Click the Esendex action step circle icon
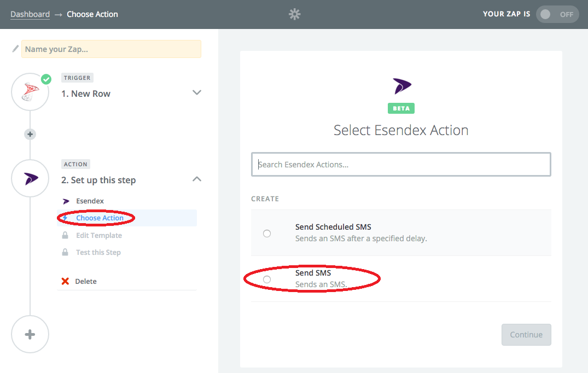This screenshot has height=373, width=588. (30, 178)
